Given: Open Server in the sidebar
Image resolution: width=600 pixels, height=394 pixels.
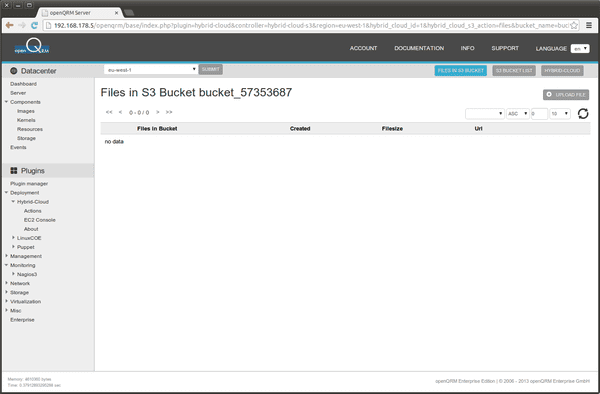Looking at the screenshot, I should pyautogui.click(x=18, y=93).
